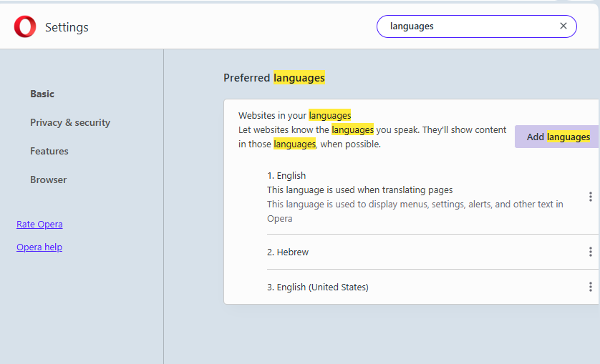Follow the Rate Opera link
The height and width of the screenshot is (364, 600).
[39, 224]
